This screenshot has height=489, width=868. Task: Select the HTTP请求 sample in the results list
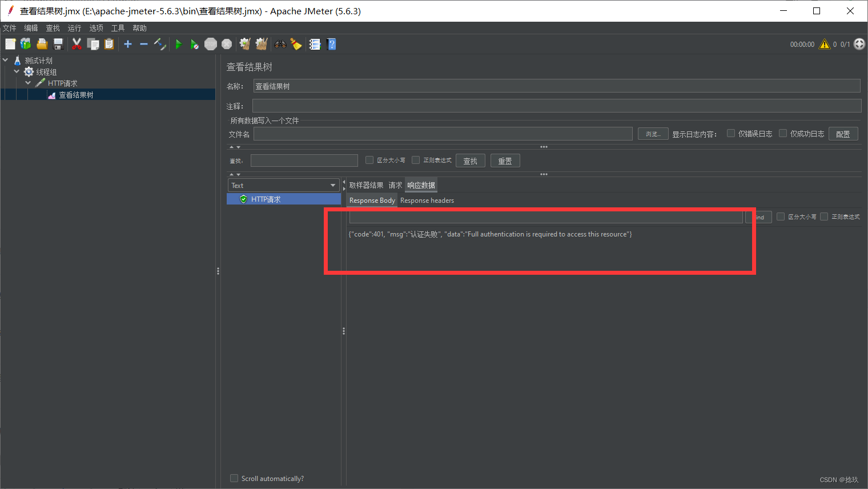tap(284, 199)
